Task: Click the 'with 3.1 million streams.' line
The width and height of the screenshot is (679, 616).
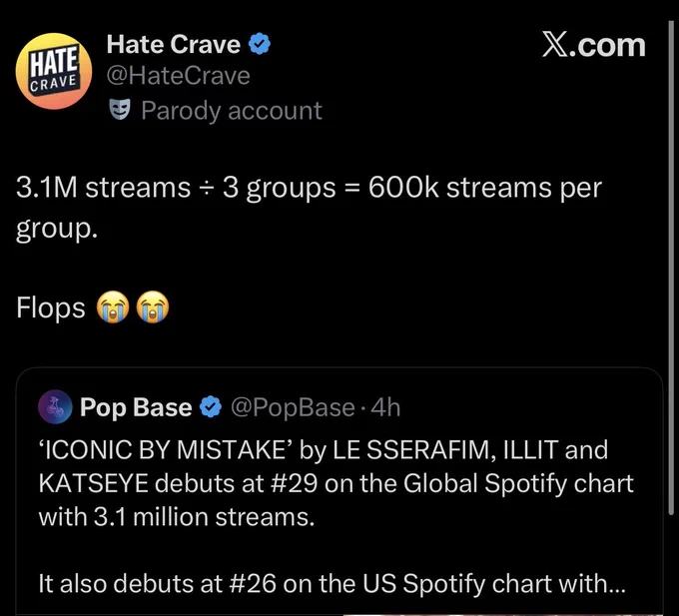Action: (177, 517)
